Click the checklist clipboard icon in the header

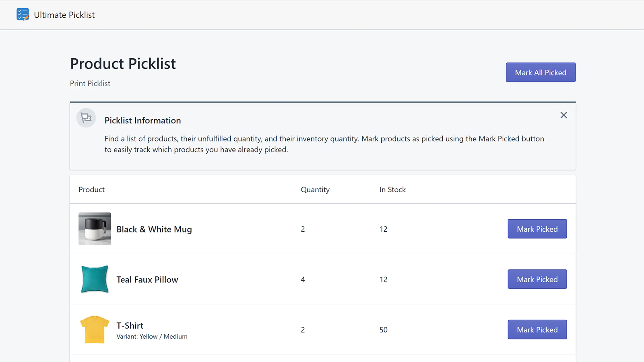point(23,14)
